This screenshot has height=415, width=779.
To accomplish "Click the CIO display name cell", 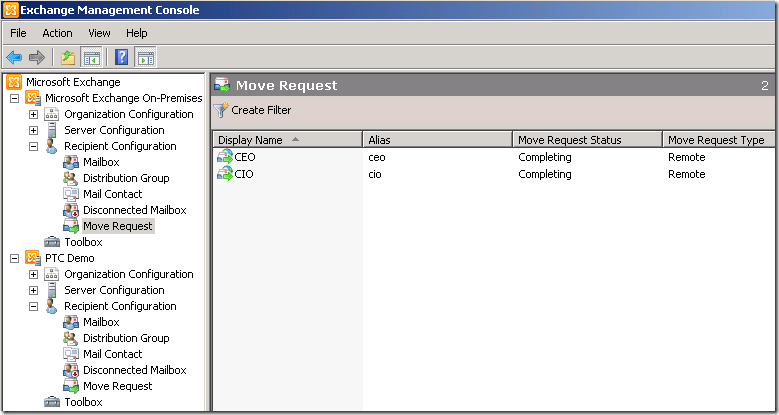I will pyautogui.click(x=244, y=174).
